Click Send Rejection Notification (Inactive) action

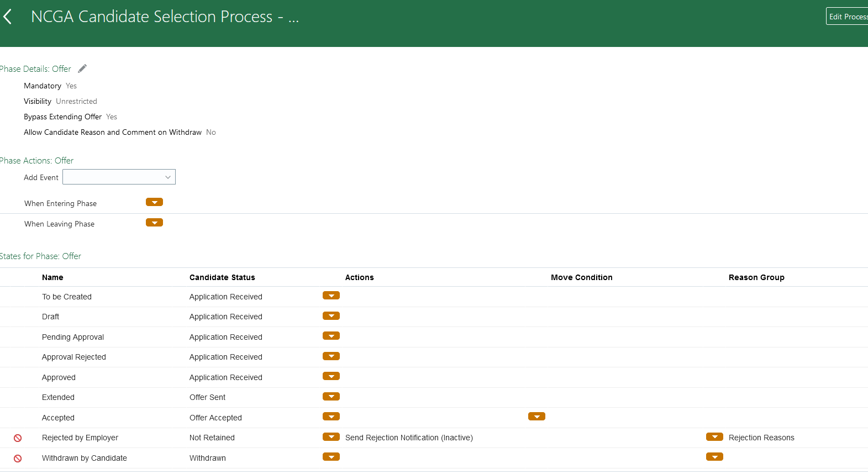[409, 438]
